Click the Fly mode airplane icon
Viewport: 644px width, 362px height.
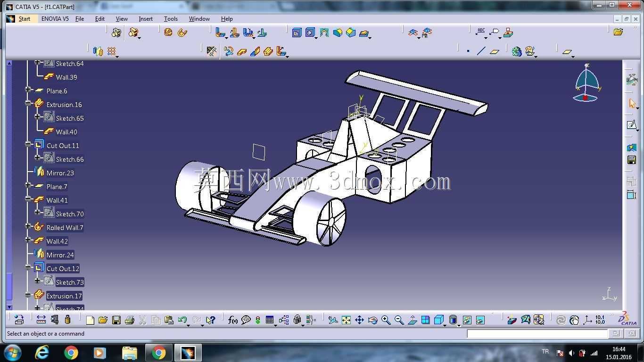tap(333, 320)
